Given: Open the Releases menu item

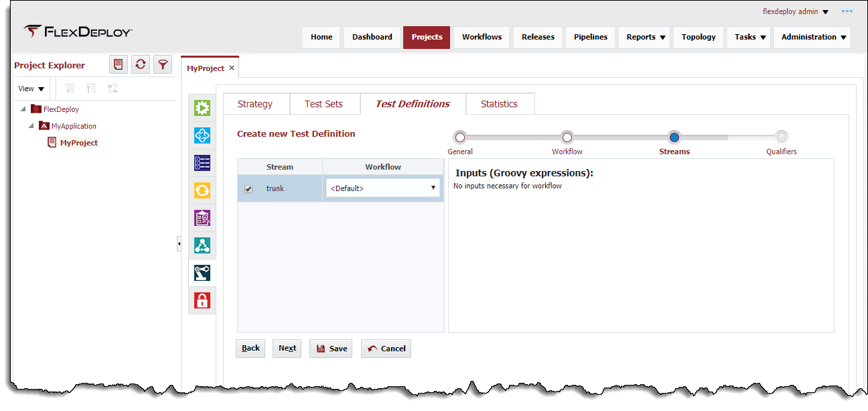Looking at the screenshot, I should (x=538, y=37).
